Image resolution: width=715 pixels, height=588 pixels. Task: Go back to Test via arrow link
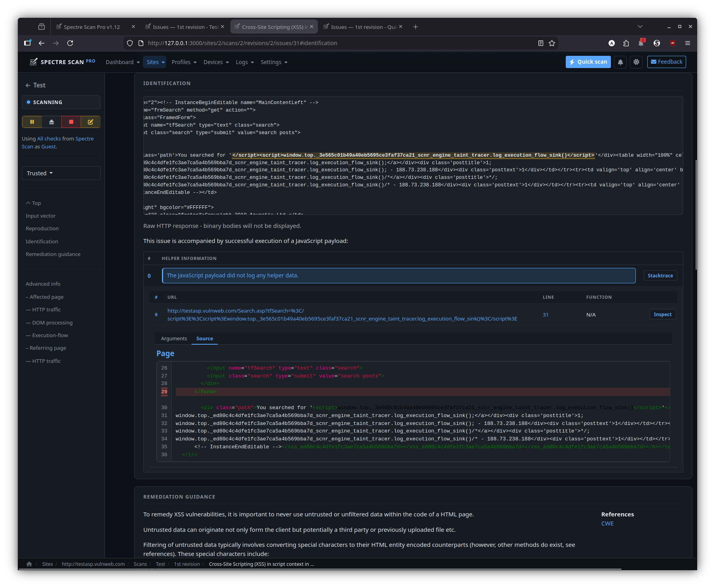pyautogui.click(x=35, y=85)
